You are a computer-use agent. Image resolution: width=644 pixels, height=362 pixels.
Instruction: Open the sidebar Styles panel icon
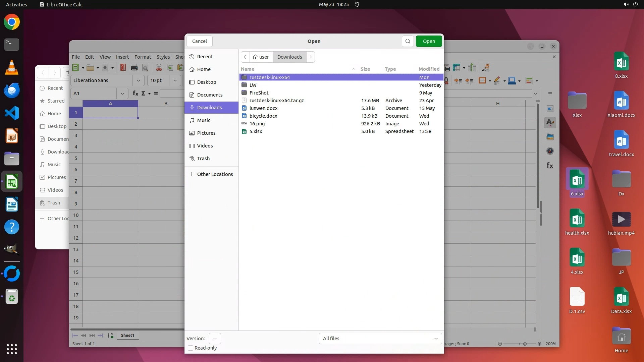550,123
